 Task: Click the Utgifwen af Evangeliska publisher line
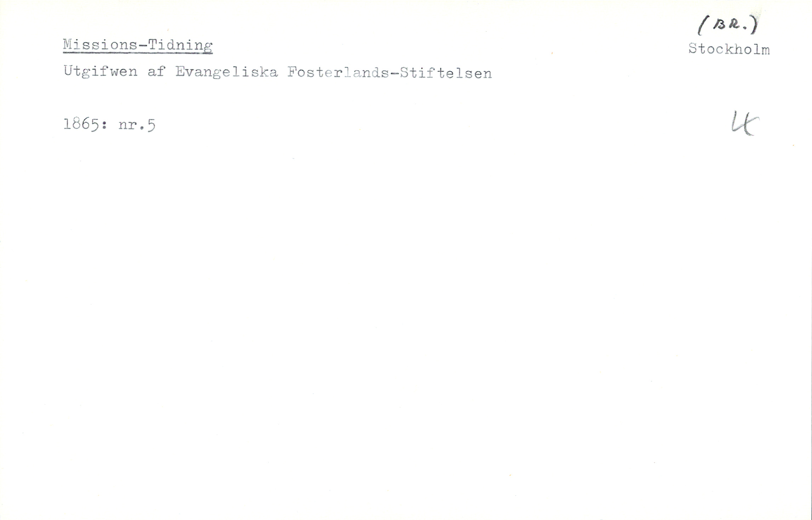pyautogui.click(x=278, y=73)
